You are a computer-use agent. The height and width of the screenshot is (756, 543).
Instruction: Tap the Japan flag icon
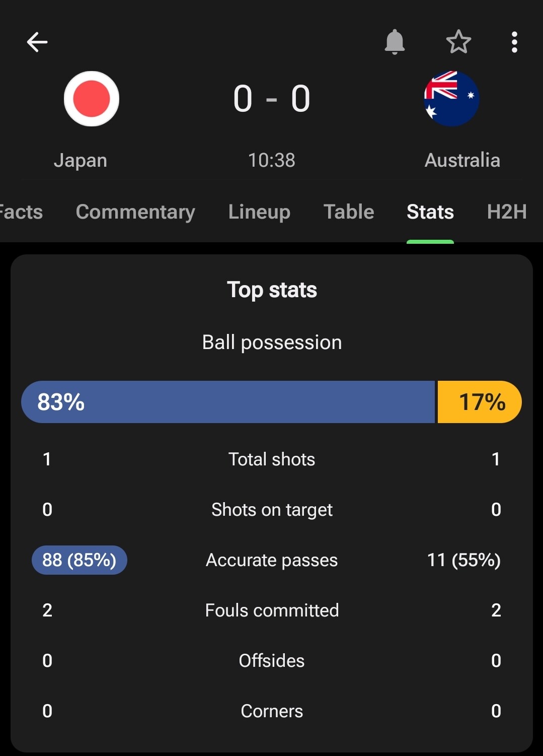click(x=92, y=99)
